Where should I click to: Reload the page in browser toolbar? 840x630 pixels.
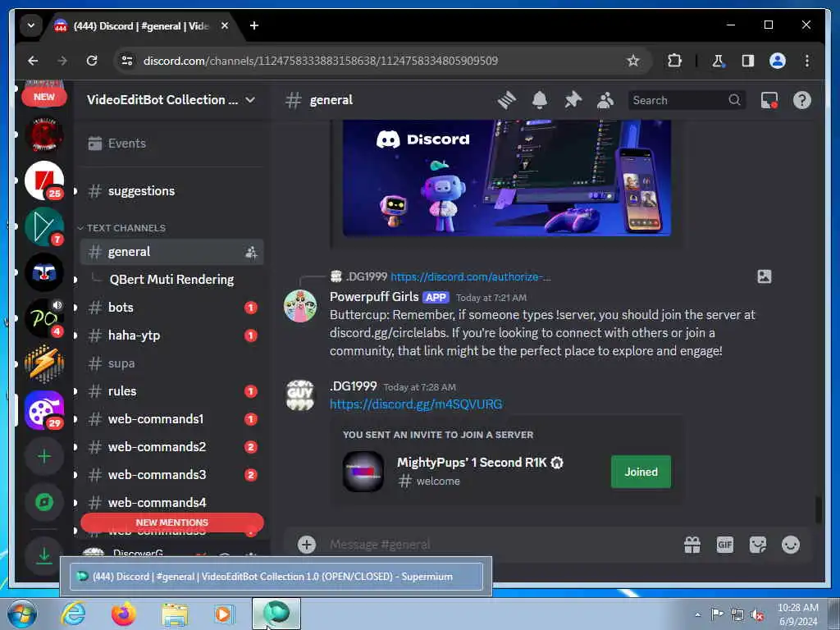coord(92,61)
